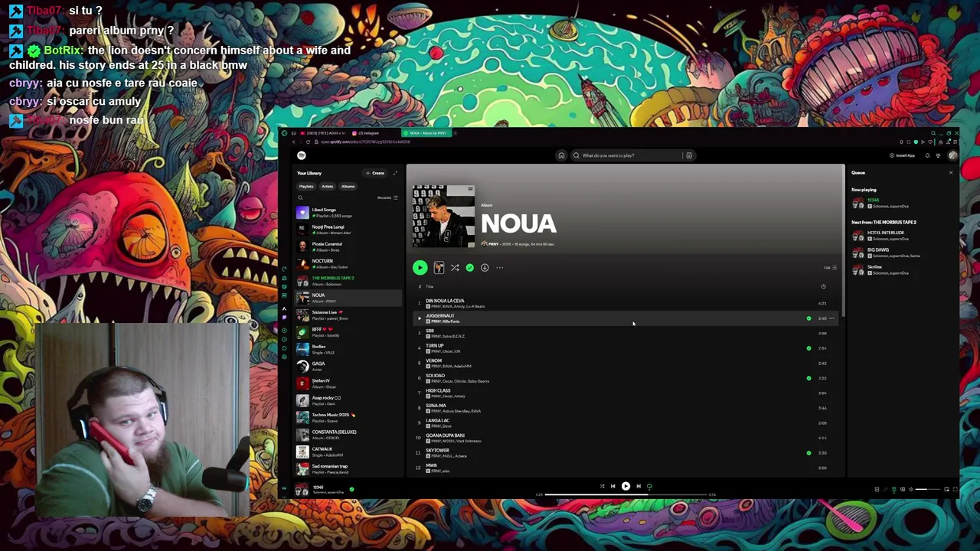Toggle saved checkmark on JUGGERNAUT track

pos(808,318)
